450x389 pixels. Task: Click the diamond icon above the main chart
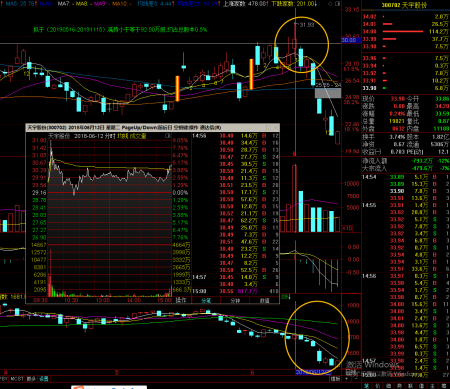pyautogui.click(x=330, y=4)
